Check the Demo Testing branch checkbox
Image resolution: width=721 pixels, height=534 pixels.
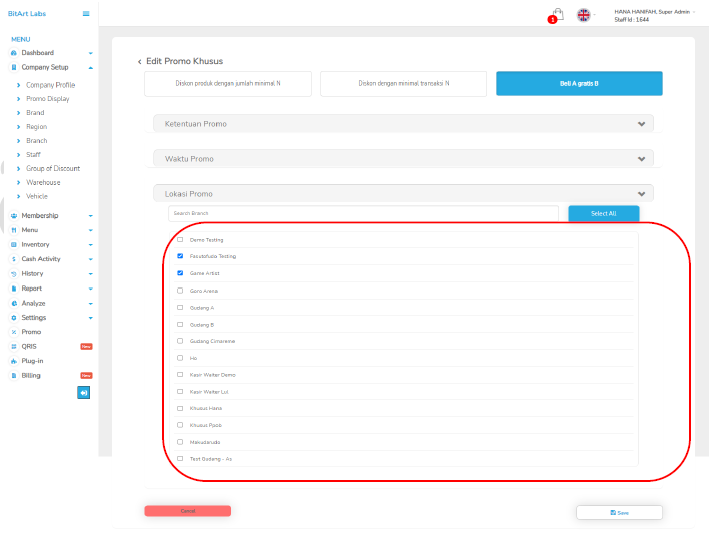click(x=180, y=240)
